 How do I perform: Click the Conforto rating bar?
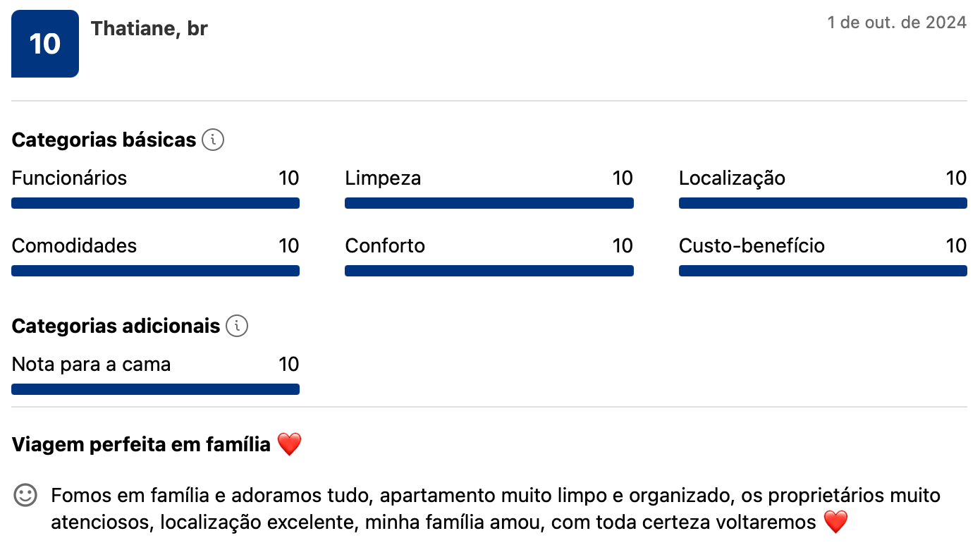pos(489,271)
